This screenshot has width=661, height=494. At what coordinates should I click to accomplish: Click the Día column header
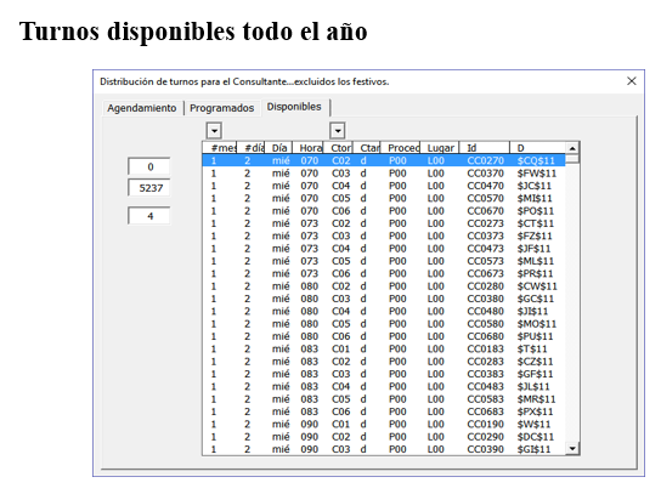[x=279, y=148]
